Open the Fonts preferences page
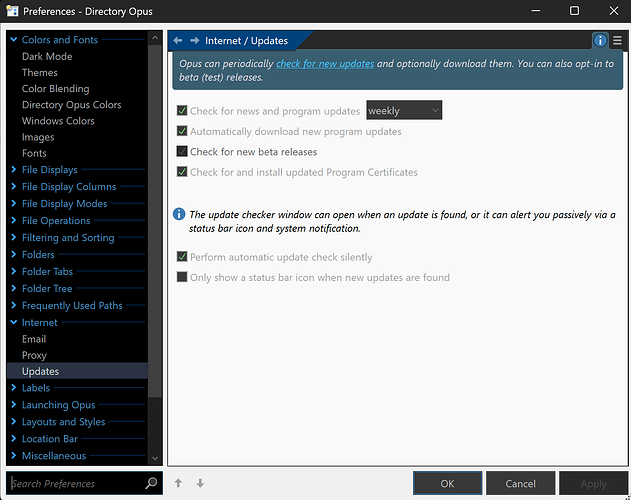 coord(34,153)
